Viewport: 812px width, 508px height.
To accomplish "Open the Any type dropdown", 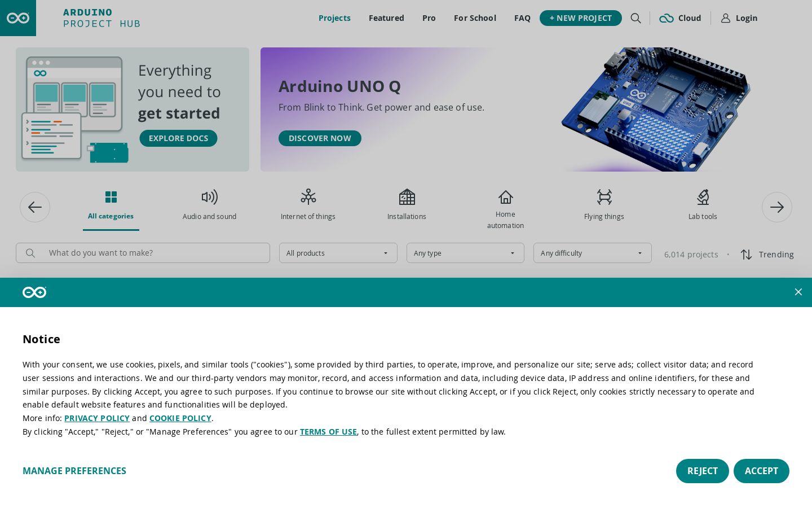I will pos(465,253).
